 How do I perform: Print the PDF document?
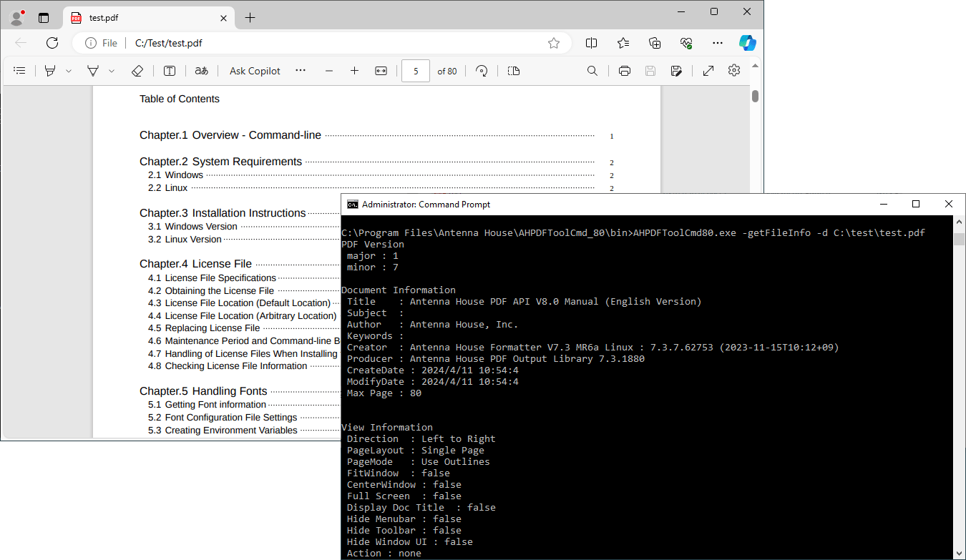click(x=625, y=71)
